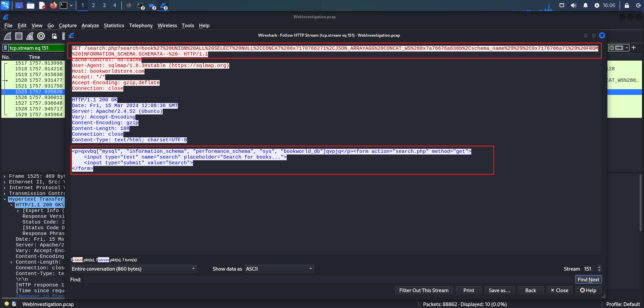Clear the display filter with X button
The height and width of the screenshot is (308, 644).
click(x=612, y=48)
